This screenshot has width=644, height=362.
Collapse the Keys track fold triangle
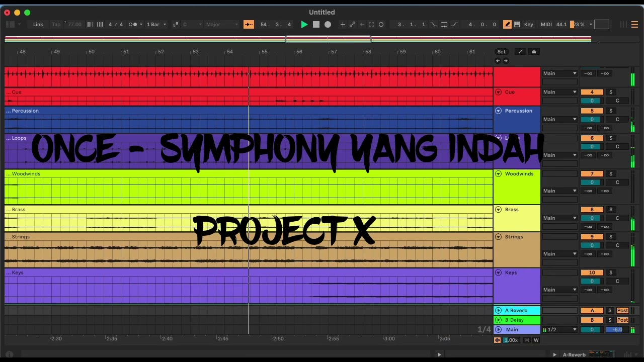click(x=499, y=273)
